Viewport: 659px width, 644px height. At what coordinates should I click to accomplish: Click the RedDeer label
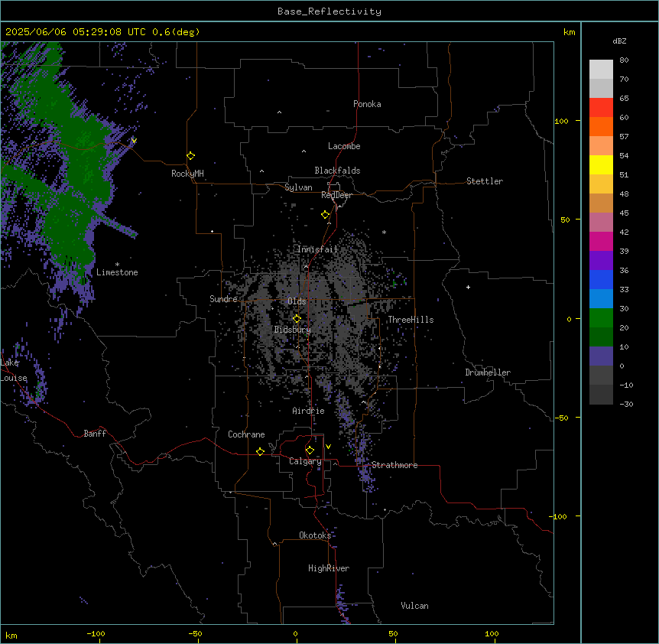coord(336,195)
